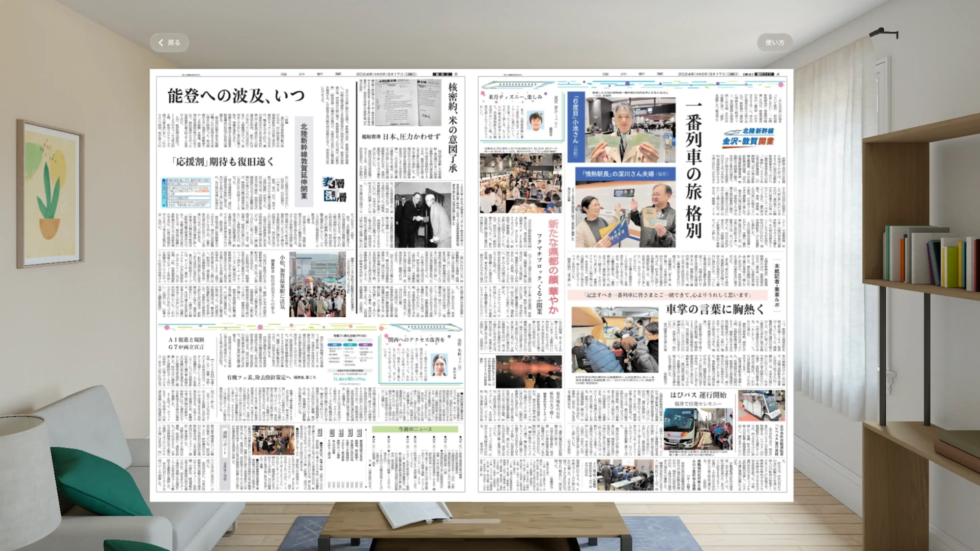Click the window grabber bar below newspaper
Image resolution: width=980 pixels, height=551 pixels.
pyautogui.click(x=471, y=521)
